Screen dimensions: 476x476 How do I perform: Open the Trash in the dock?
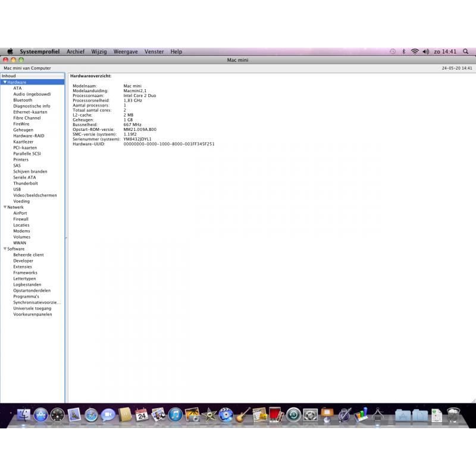tap(453, 415)
